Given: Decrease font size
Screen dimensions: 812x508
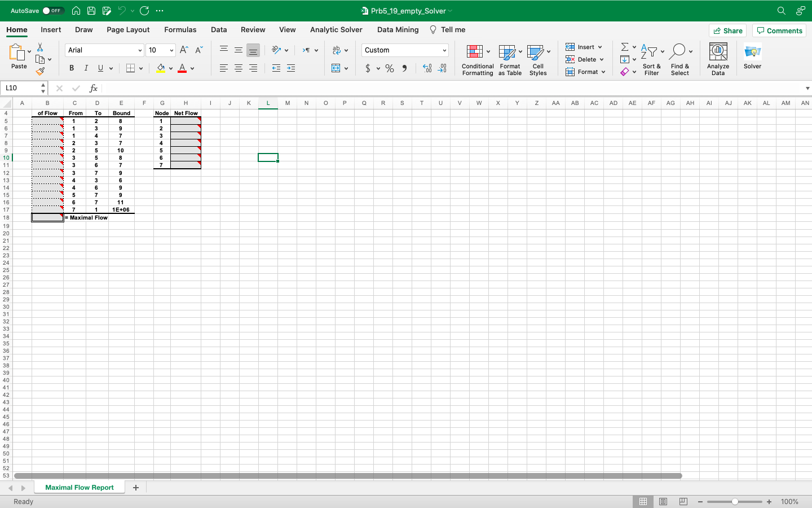Looking at the screenshot, I should pyautogui.click(x=198, y=50).
